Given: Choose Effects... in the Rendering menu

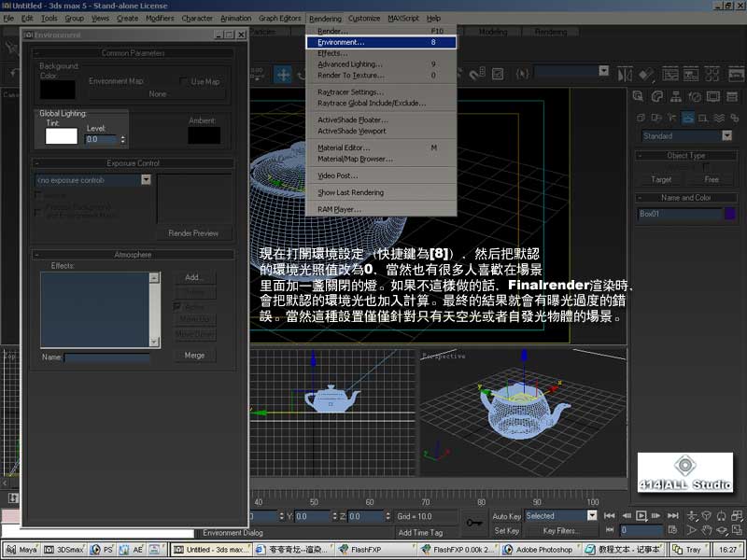Looking at the screenshot, I should tap(381, 53).
